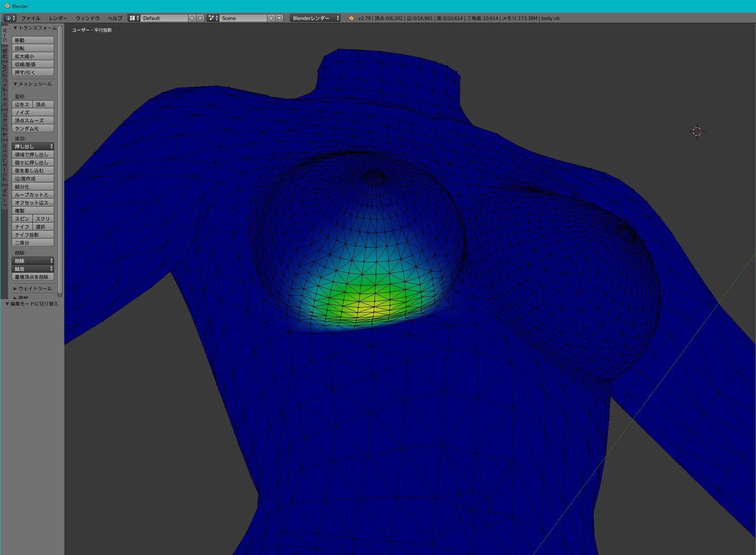This screenshot has height=555, width=756.
Task: Click the 辺/面作成 button
Action: 33,179
